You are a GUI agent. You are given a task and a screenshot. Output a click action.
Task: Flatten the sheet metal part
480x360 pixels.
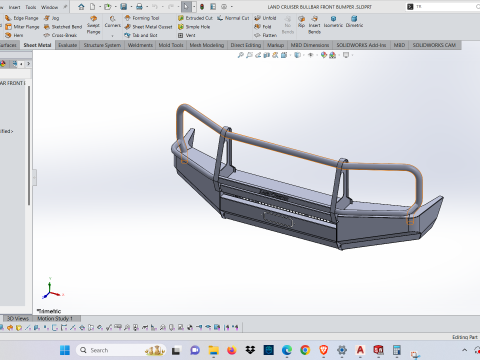pyautogui.click(x=265, y=35)
